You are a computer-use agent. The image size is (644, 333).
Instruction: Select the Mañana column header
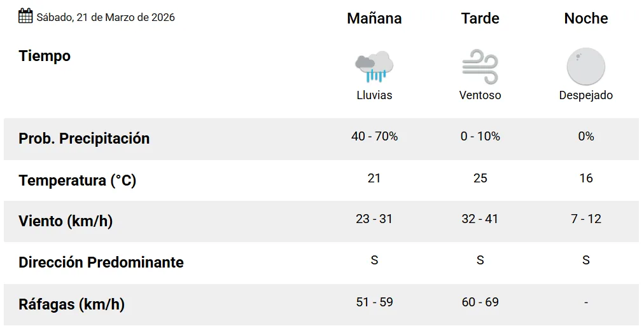click(374, 18)
